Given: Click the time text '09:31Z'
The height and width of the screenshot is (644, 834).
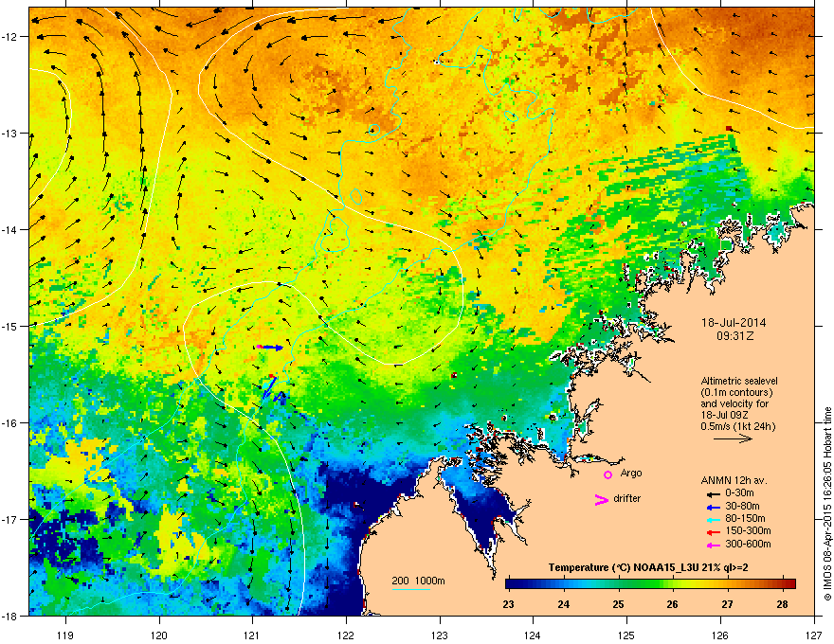Looking at the screenshot, I should [x=734, y=336].
